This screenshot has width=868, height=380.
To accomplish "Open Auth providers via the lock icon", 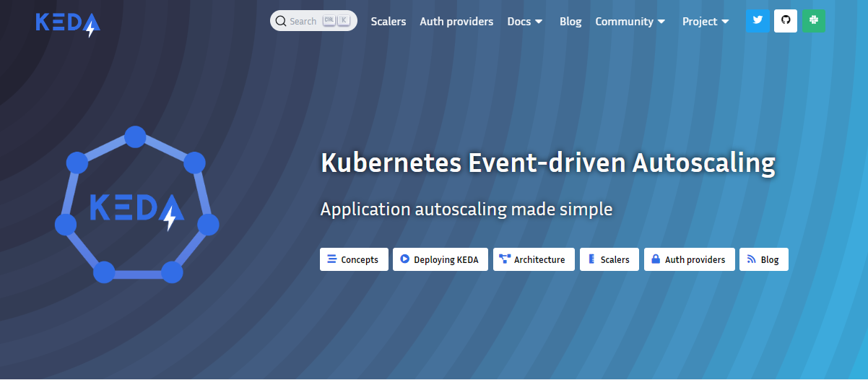I will 690,259.
